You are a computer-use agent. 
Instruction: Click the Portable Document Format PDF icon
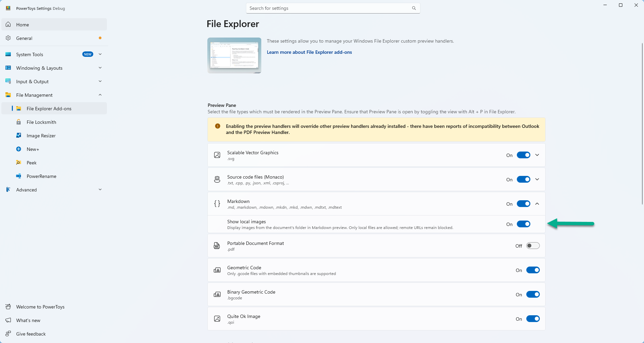coord(217,246)
